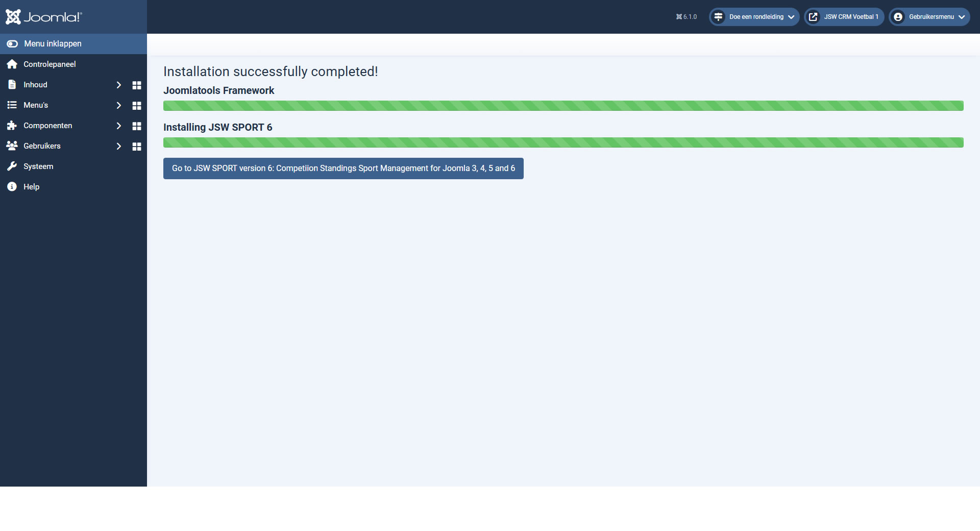
Task: Open the Controlepaneel home item
Action: [x=73, y=64]
